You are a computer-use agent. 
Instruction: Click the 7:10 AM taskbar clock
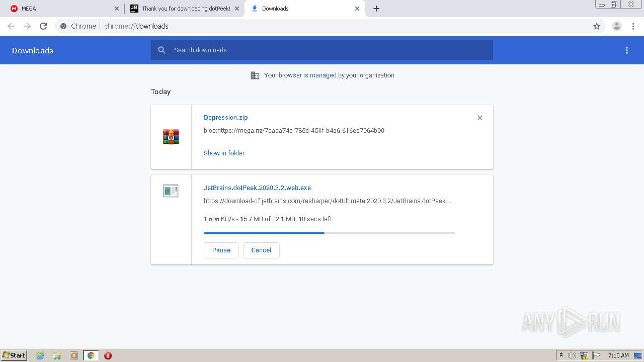coord(618,355)
